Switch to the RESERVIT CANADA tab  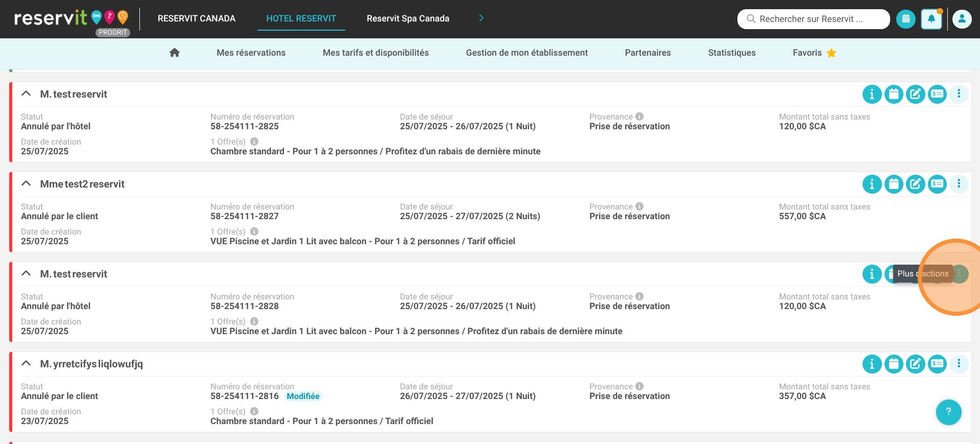click(x=197, y=18)
